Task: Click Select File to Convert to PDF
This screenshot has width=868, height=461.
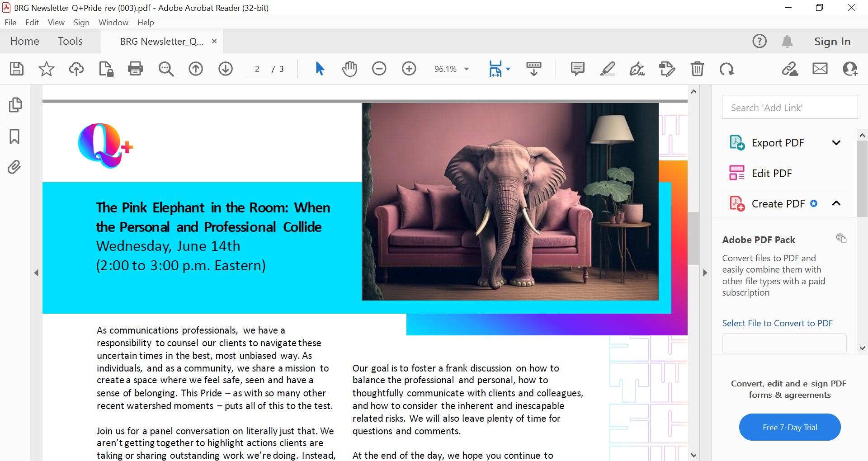Action: (777, 323)
